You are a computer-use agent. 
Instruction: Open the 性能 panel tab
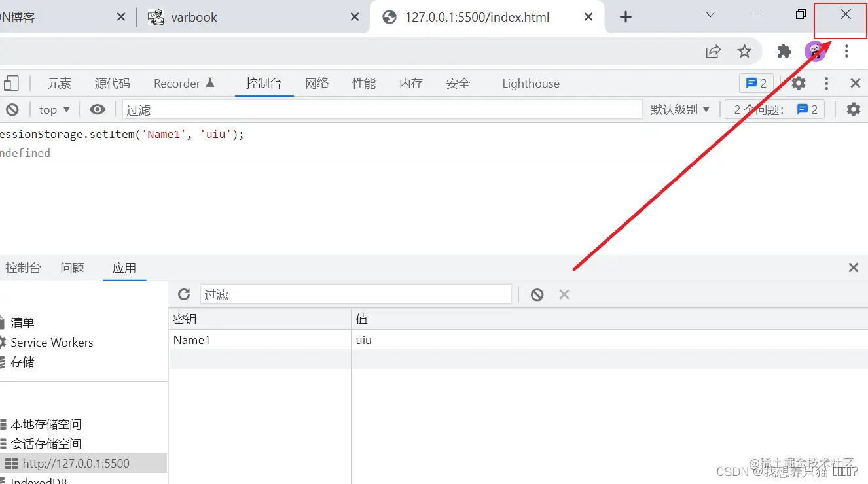pyautogui.click(x=364, y=84)
